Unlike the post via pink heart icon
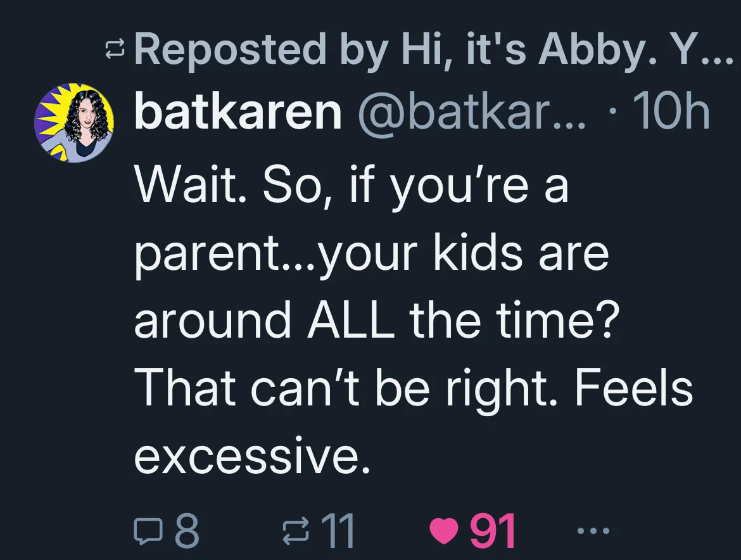Viewport: 741px width, 560px height. [444, 531]
